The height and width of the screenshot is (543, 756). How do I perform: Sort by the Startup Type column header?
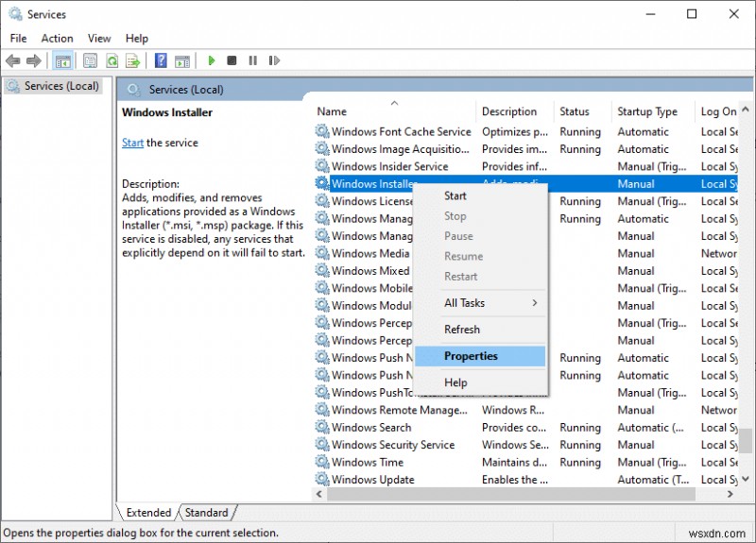(x=647, y=111)
